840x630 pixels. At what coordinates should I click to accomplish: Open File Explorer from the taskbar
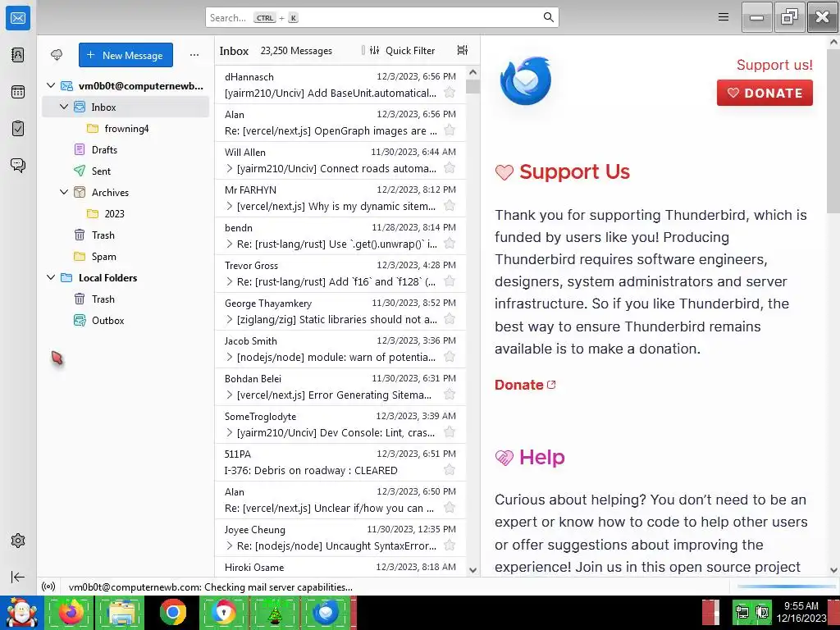pyautogui.click(x=121, y=612)
